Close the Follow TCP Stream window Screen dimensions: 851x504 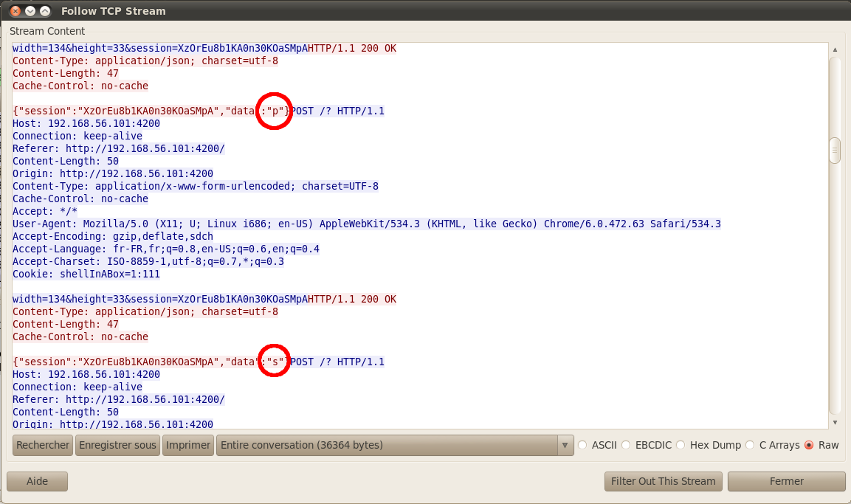tap(15, 11)
